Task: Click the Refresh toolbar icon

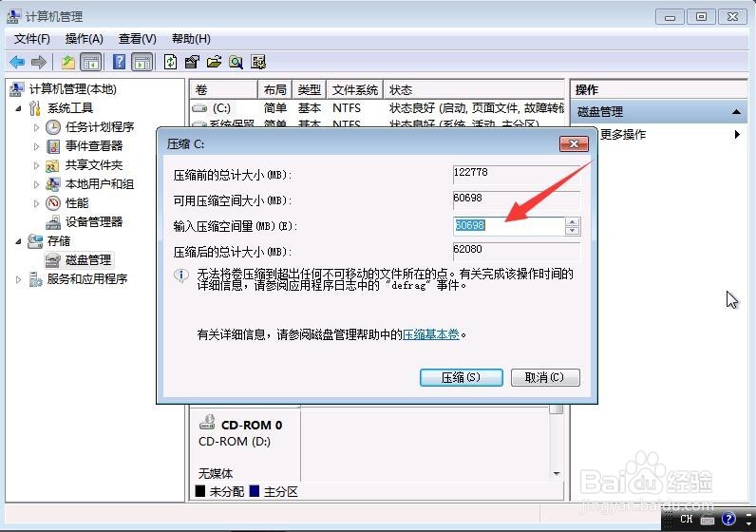Action: 170,62
